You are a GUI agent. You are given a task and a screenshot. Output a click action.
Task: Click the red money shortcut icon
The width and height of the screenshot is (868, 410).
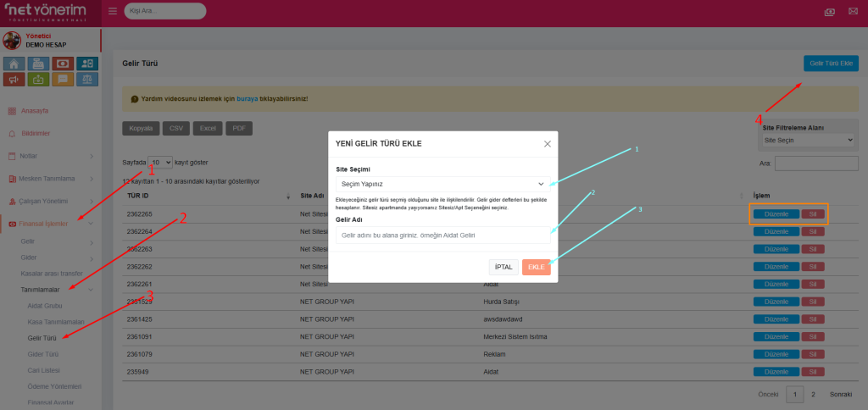point(63,64)
